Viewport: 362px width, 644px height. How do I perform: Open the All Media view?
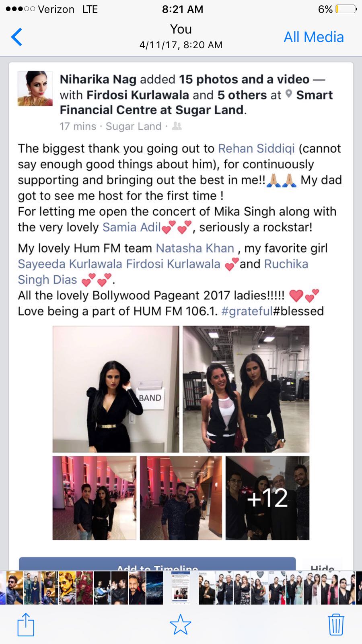pyautogui.click(x=314, y=37)
